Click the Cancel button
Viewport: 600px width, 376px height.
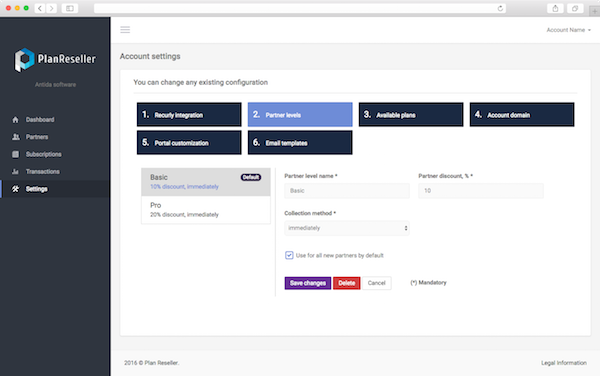click(x=377, y=283)
